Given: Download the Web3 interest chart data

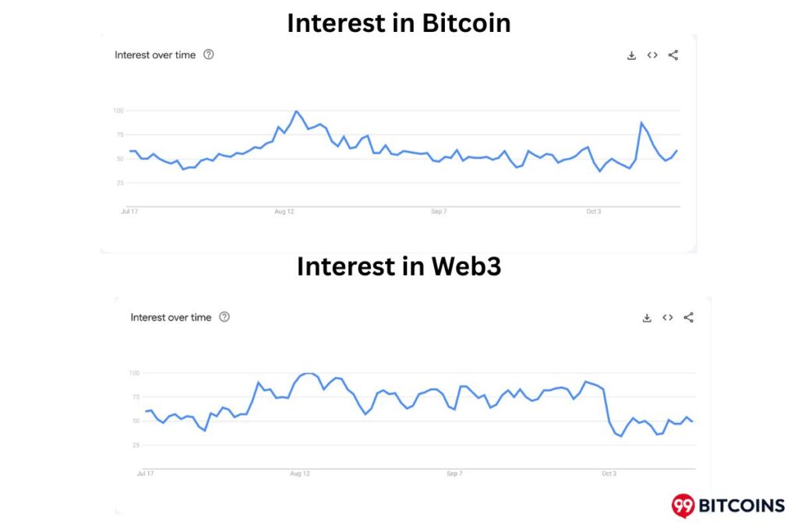Looking at the screenshot, I should click(647, 318).
